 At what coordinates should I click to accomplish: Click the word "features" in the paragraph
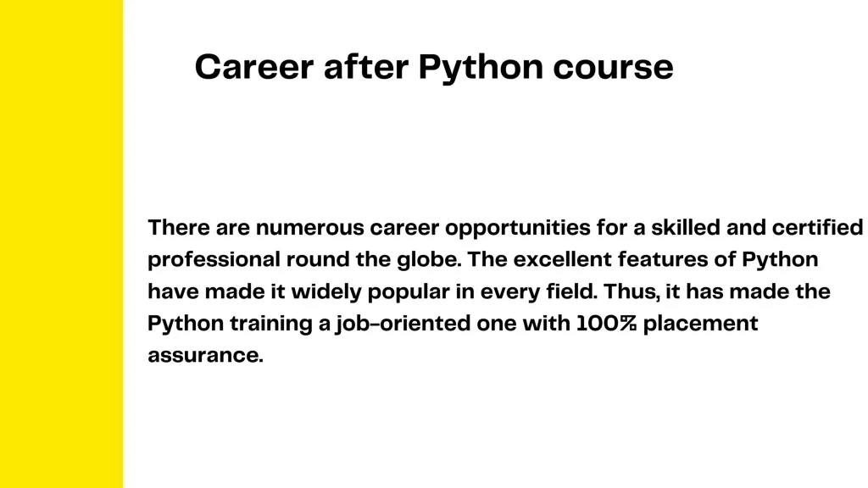659,259
